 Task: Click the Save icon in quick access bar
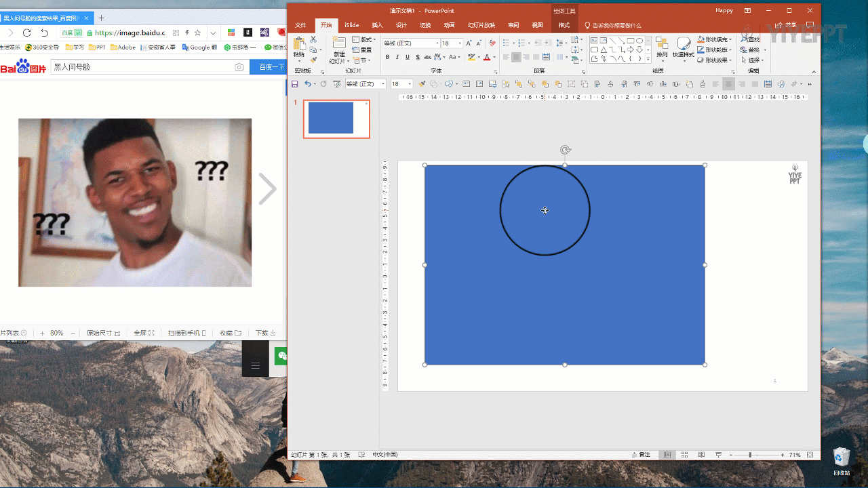(294, 84)
